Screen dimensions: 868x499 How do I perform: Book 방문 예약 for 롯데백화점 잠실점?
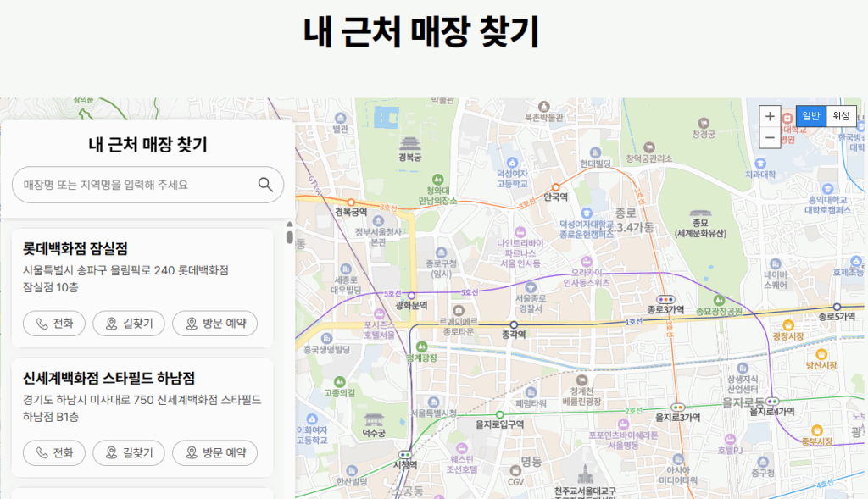[214, 323]
